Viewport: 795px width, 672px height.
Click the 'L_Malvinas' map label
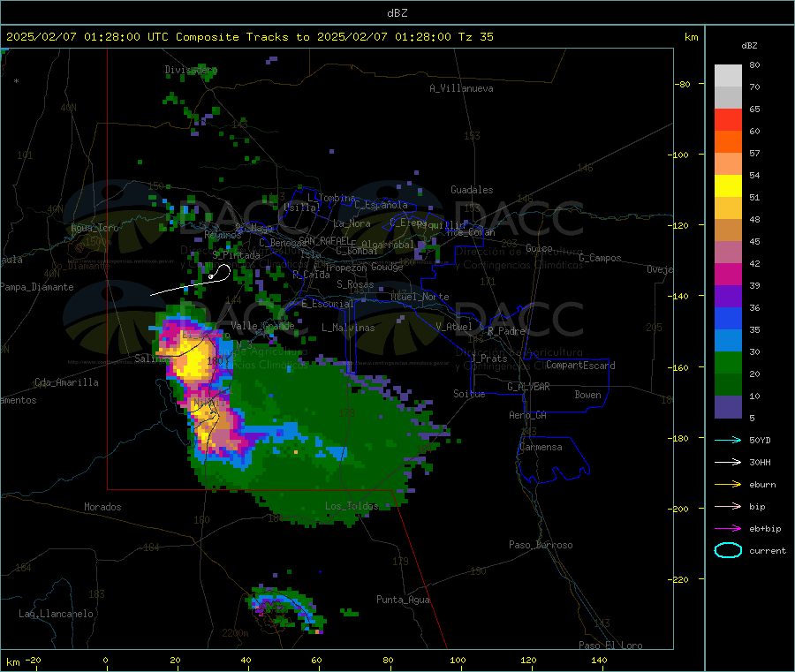348,328
